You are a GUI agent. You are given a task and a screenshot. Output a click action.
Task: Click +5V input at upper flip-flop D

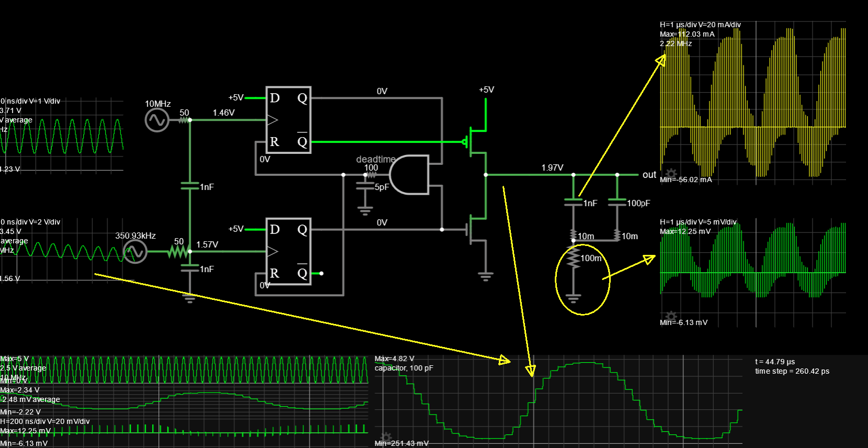(x=236, y=97)
